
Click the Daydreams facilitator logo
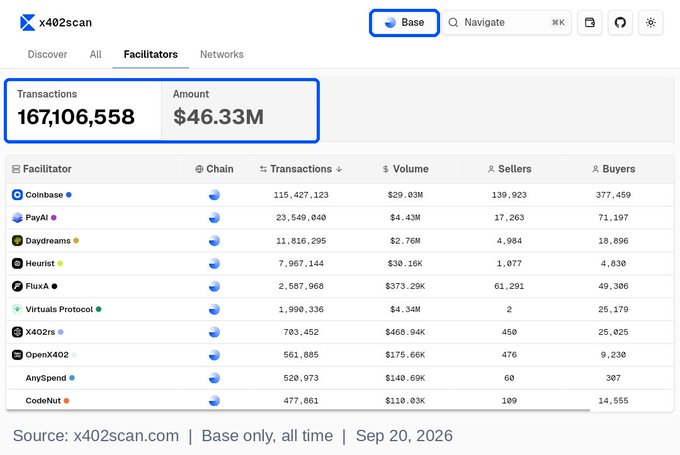coord(17,241)
